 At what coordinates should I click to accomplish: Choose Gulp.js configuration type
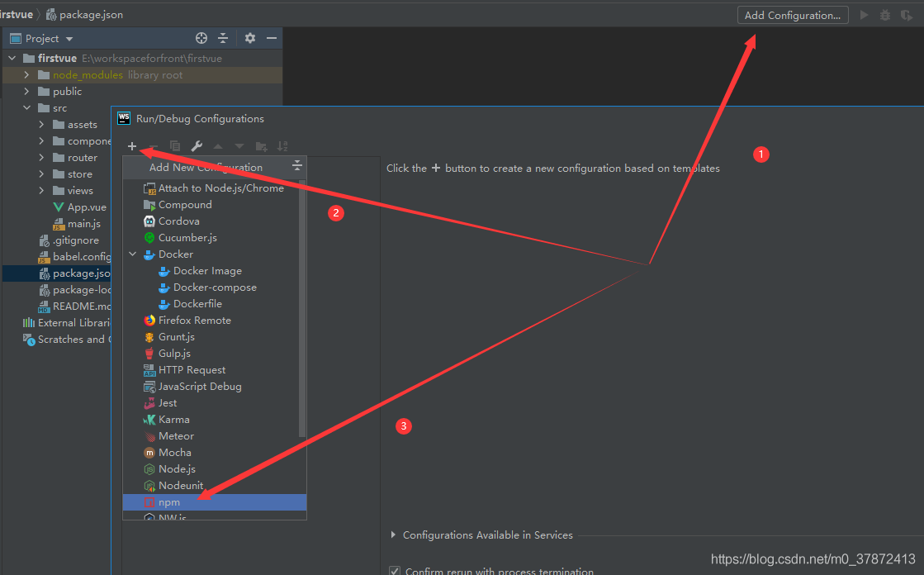(x=215, y=354)
